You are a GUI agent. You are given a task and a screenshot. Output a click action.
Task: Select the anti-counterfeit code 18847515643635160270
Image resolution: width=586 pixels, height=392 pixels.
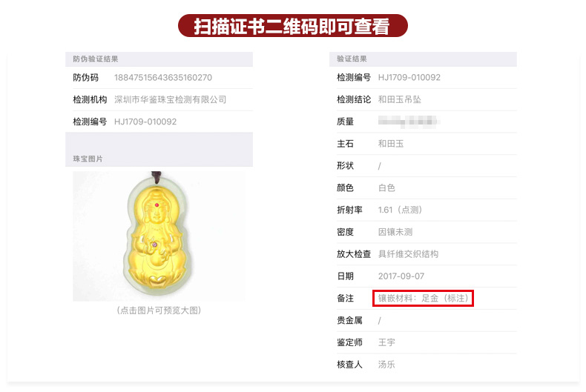point(163,78)
